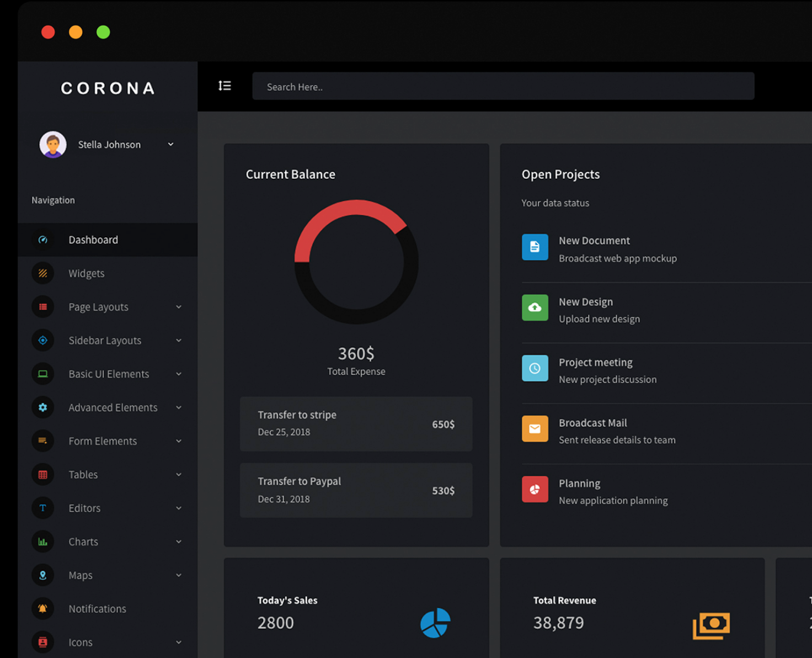Expand the Charts menu chevron
812x658 pixels.
[x=179, y=542]
